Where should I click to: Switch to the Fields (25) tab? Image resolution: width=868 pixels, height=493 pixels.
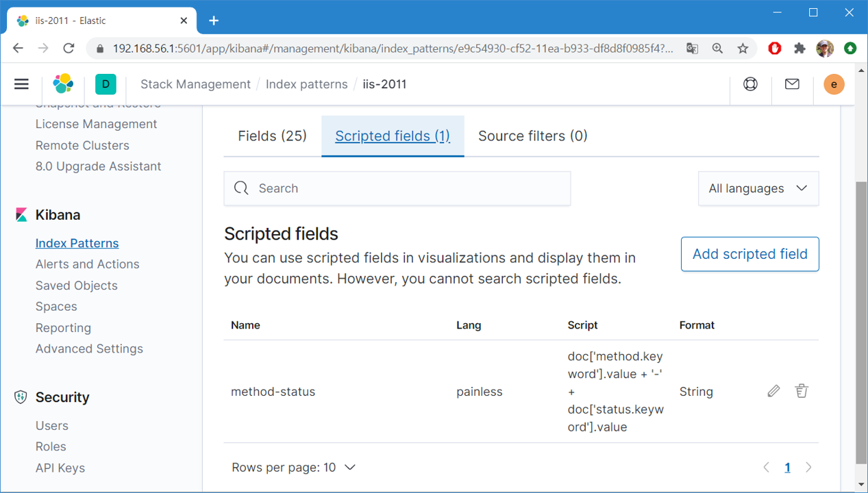[x=272, y=136]
